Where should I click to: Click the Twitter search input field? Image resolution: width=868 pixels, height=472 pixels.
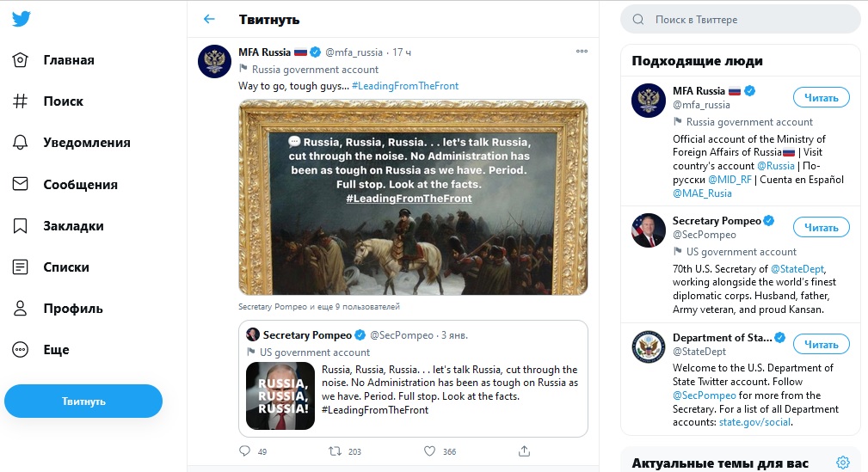[x=748, y=19]
